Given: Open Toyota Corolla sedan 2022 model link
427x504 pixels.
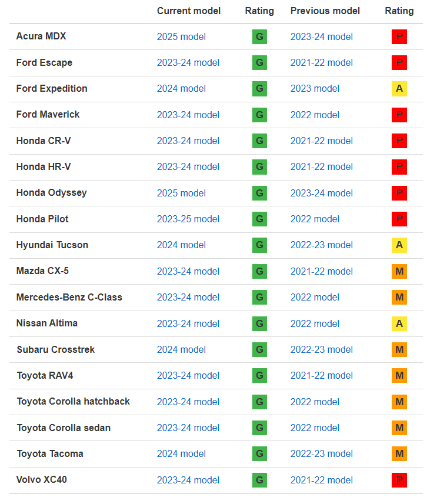Looking at the screenshot, I should tap(315, 428).
